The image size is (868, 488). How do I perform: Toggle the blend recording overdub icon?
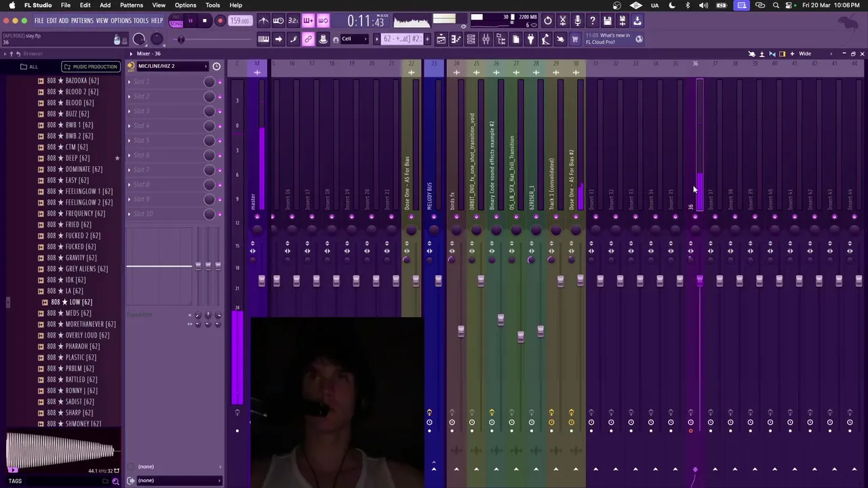tap(308, 21)
